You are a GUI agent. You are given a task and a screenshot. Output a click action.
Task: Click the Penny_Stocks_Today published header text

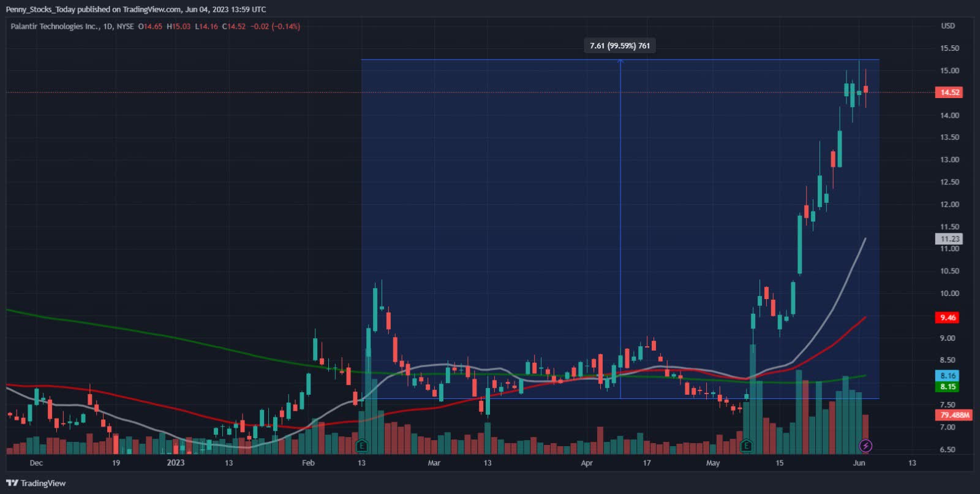click(x=136, y=9)
